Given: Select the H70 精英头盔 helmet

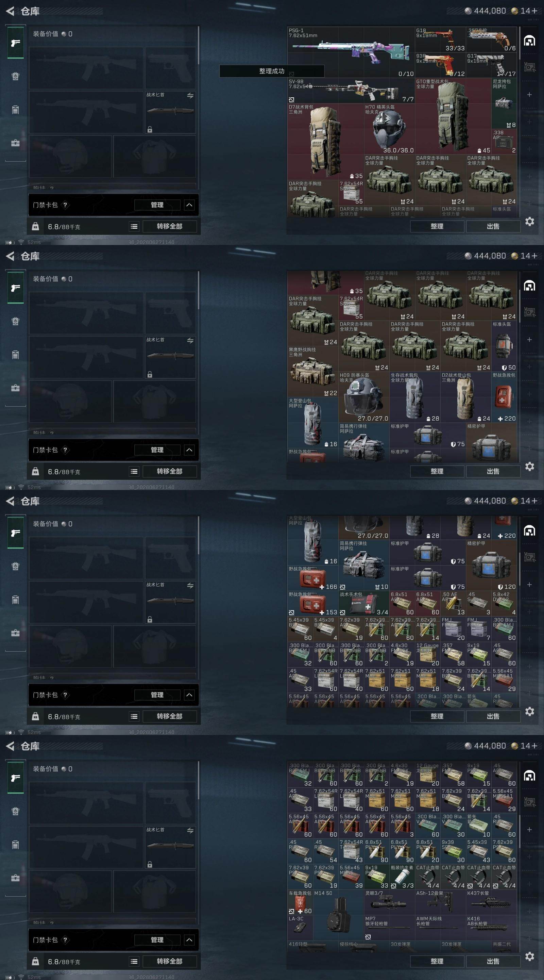Looking at the screenshot, I should [389, 129].
